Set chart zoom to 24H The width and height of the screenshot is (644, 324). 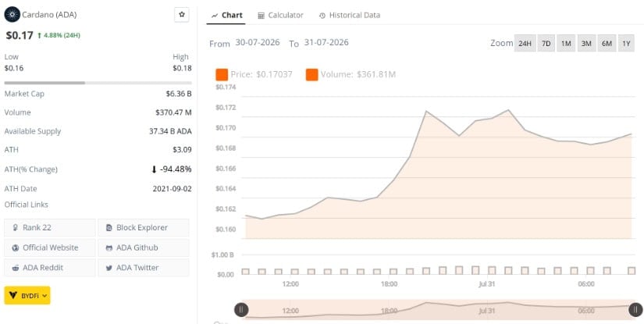(525, 43)
